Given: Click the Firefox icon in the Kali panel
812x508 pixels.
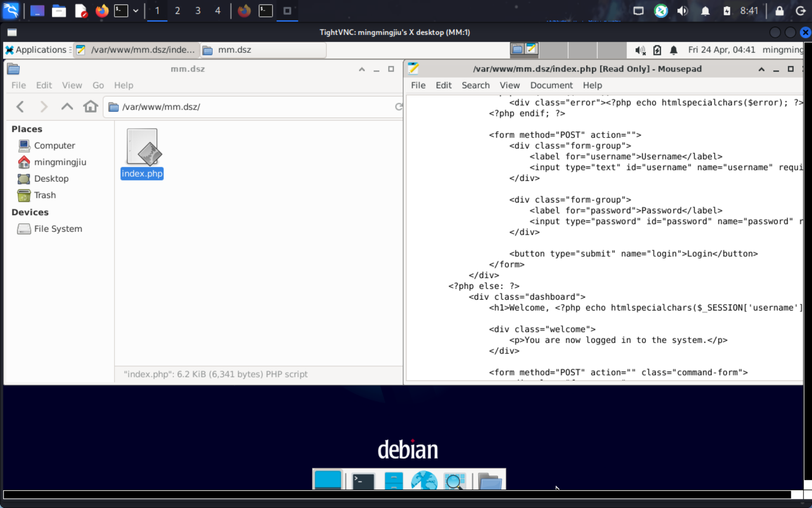Looking at the screenshot, I should coord(101,11).
